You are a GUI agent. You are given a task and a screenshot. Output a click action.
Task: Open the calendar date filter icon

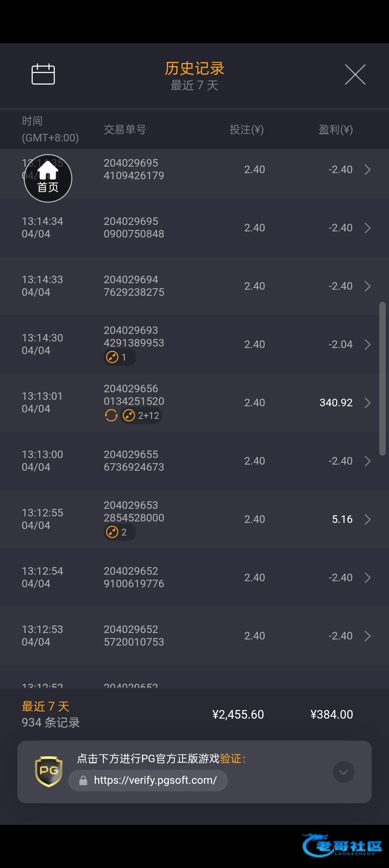click(x=43, y=74)
